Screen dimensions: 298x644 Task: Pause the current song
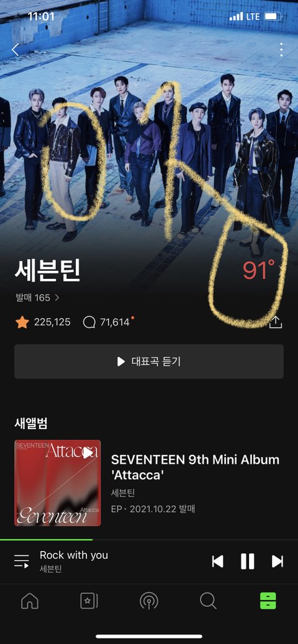tap(247, 562)
